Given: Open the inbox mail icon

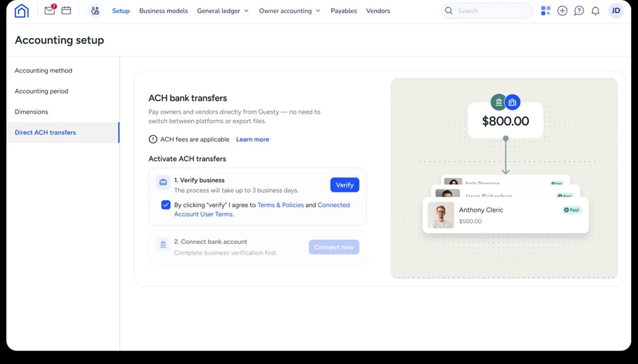Looking at the screenshot, I should [50, 10].
